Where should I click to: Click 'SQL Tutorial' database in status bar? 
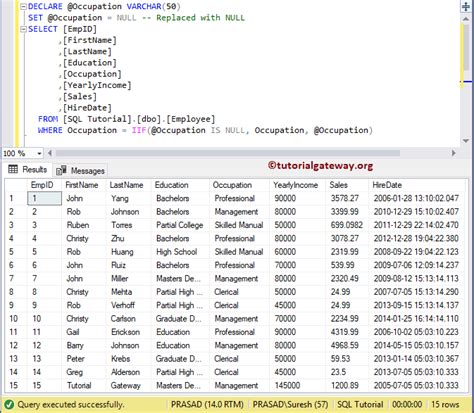click(360, 405)
